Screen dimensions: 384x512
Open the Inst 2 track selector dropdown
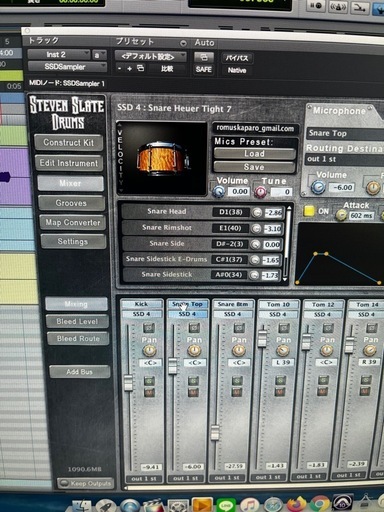(59, 54)
